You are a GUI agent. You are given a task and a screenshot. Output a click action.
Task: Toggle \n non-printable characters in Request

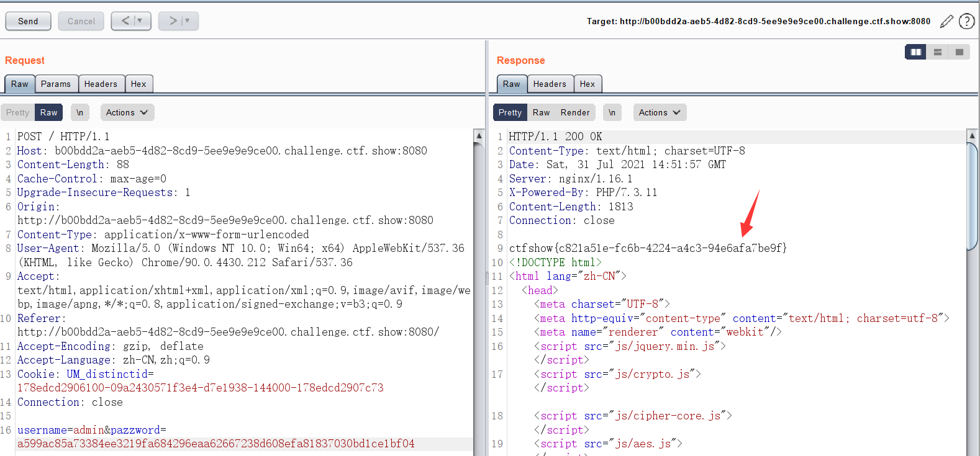pyautogui.click(x=80, y=112)
